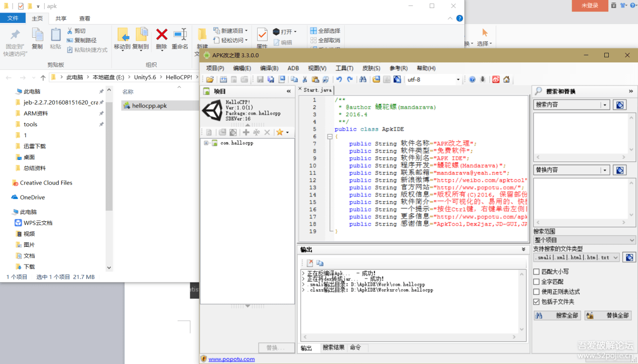This screenshot has width=638, height=364.
Task: Open the 皮肤(S) menu
Action: (x=371, y=68)
